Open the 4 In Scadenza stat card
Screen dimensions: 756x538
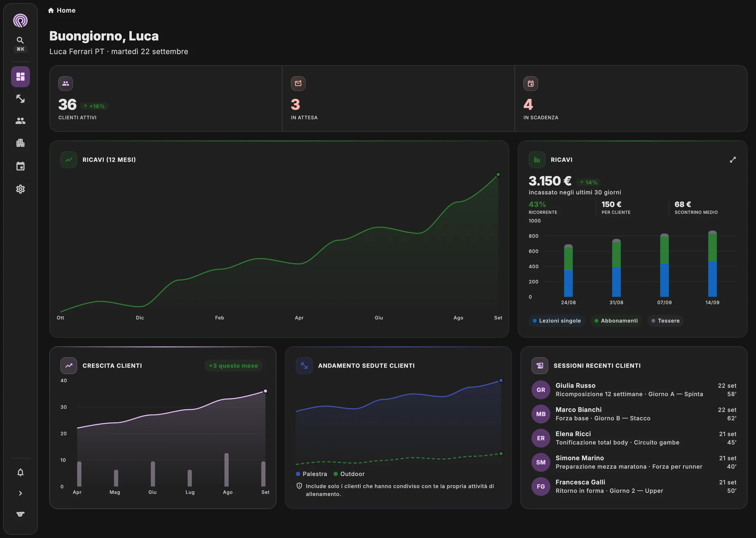point(631,98)
